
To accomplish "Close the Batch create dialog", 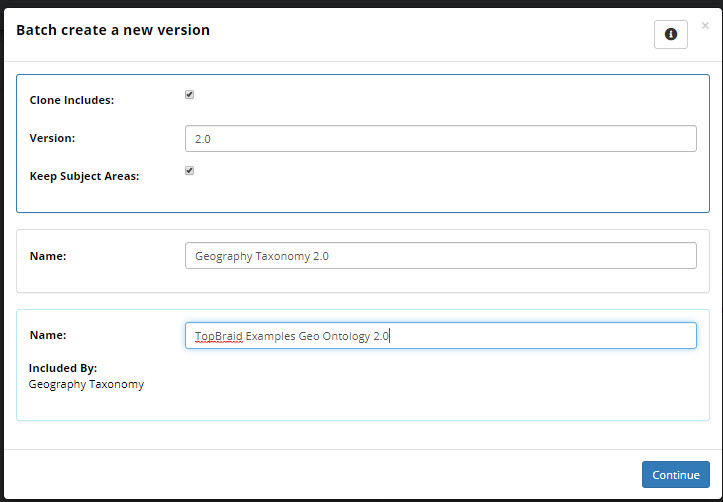I will pyautogui.click(x=705, y=26).
